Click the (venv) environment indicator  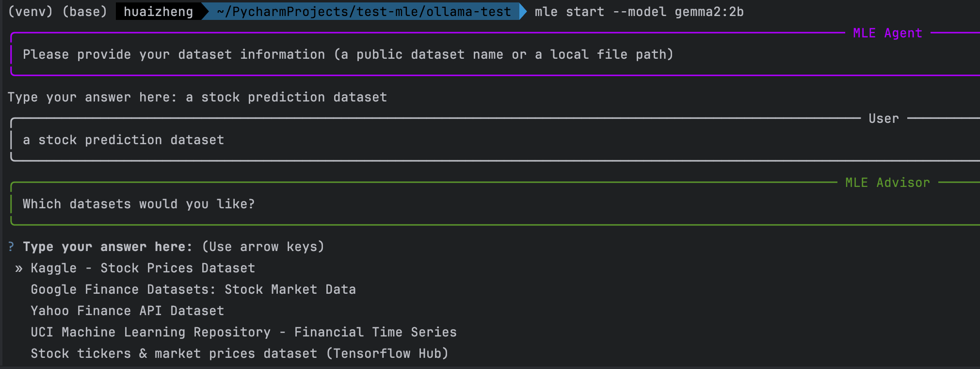[x=30, y=12]
